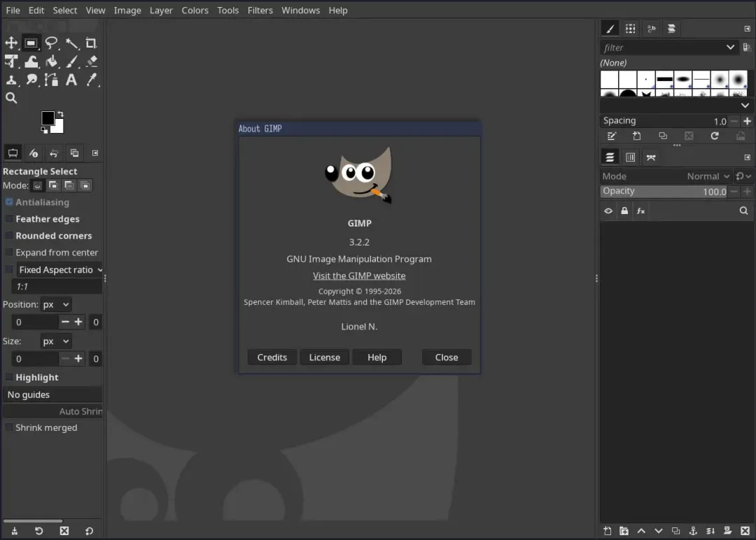This screenshot has height=540, width=756.
Task: Delete layer with bottom-right X icon
Action: (x=745, y=531)
